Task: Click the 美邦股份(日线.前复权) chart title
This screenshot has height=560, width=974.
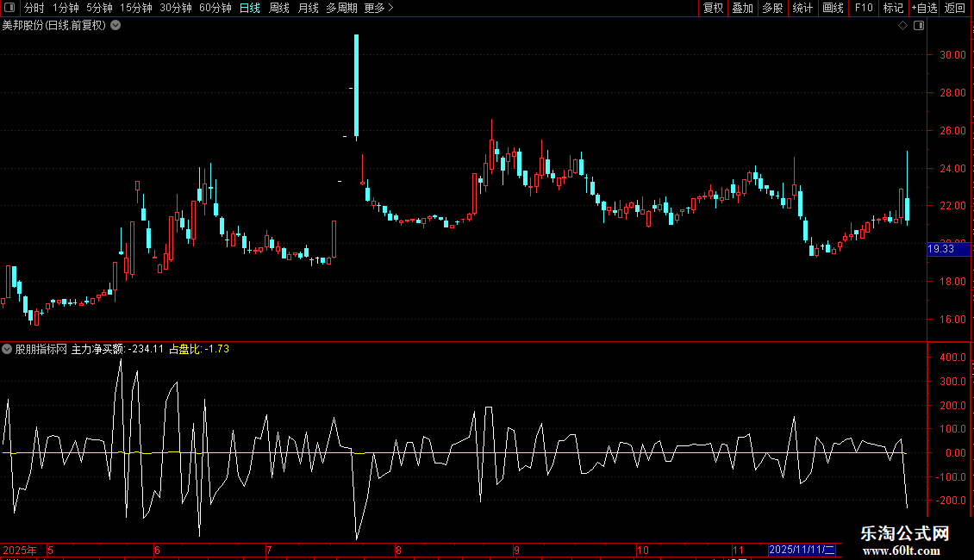Action: pos(54,26)
